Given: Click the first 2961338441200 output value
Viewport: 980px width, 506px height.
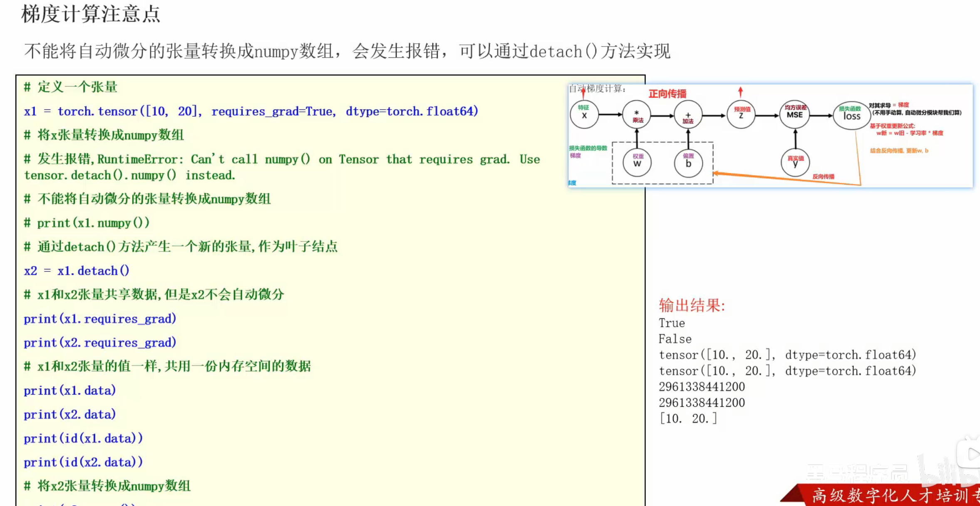Looking at the screenshot, I should (x=702, y=387).
